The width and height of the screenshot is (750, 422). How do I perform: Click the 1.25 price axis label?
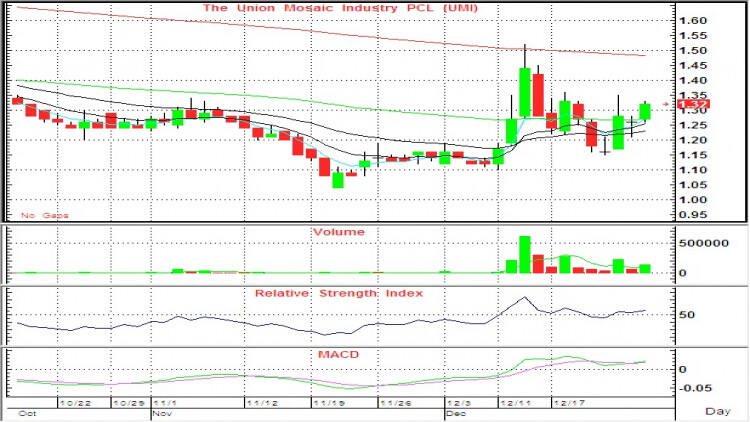click(x=693, y=125)
